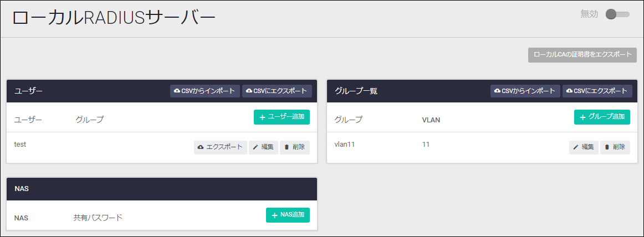This screenshot has width=644, height=237.
Task: Click the NAS panel title bar label
Action: [22, 189]
